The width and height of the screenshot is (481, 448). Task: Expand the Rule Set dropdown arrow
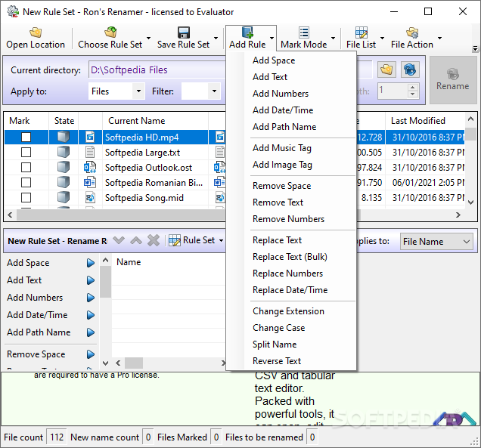pyautogui.click(x=221, y=241)
